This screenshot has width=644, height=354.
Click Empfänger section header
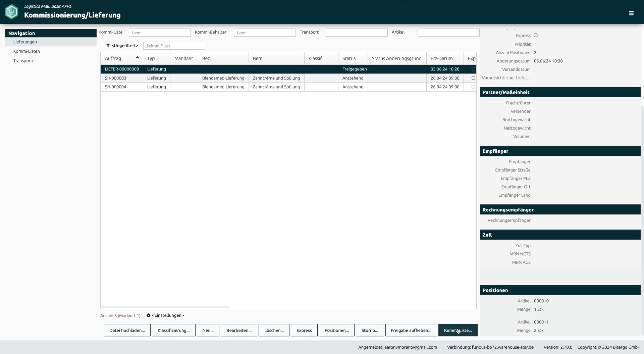(560, 151)
